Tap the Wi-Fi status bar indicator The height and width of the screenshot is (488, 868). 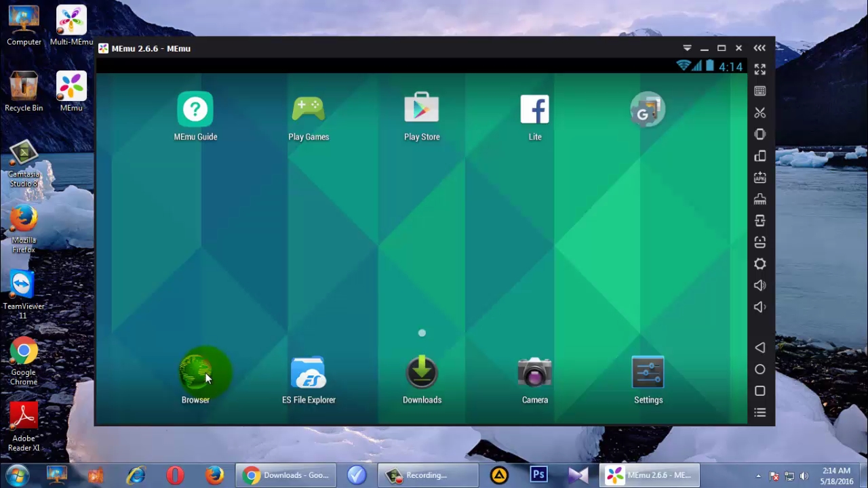684,66
